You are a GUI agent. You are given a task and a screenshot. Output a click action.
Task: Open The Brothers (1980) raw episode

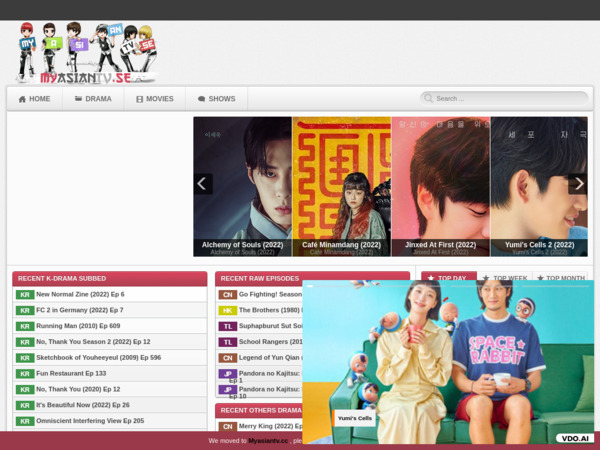(270, 310)
